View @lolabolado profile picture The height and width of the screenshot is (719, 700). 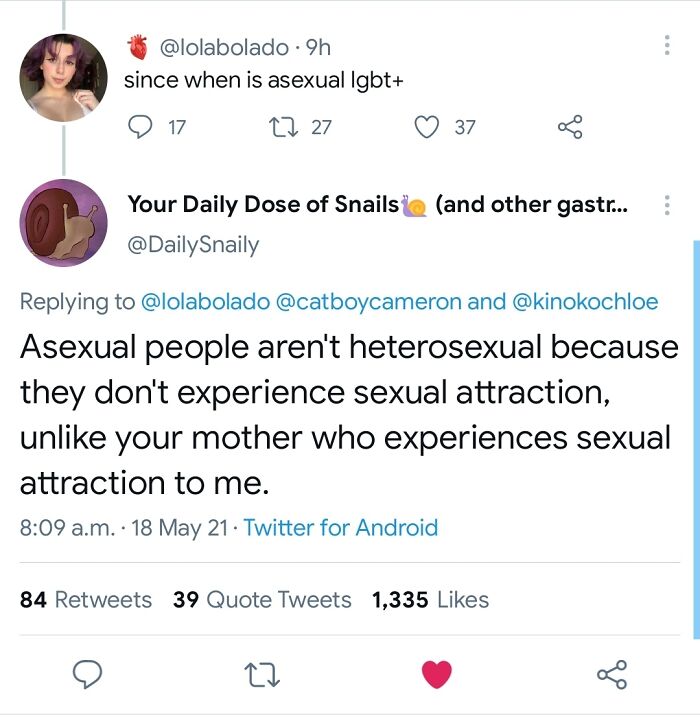[63, 78]
